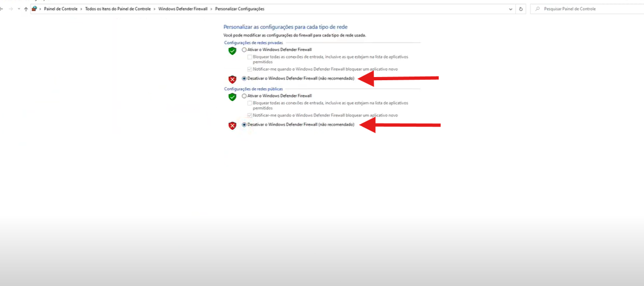
Task: Navigate to Windows Defender Firewall breadcrumb
Action: coord(183,9)
